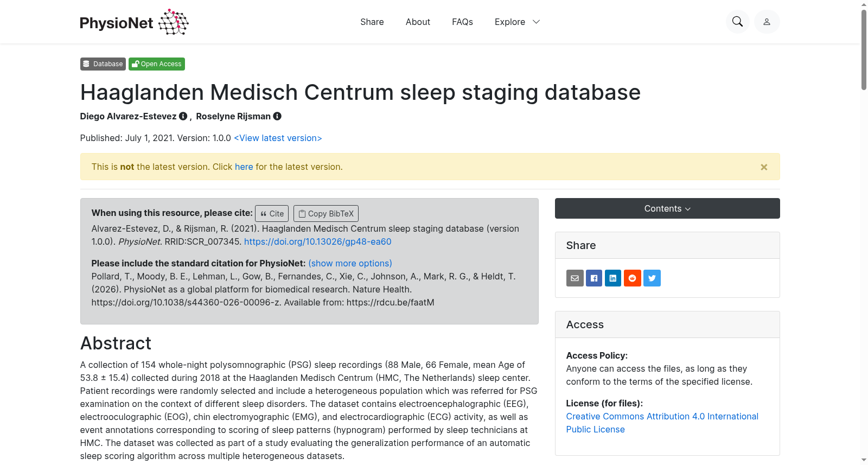Click the Abstract heading
The image size is (868, 465).
click(116, 343)
